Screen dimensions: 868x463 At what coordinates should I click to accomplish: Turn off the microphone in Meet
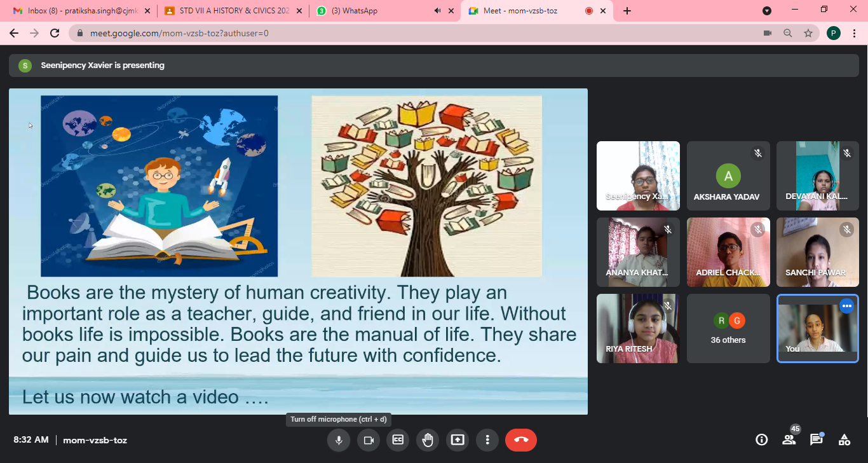click(x=339, y=440)
